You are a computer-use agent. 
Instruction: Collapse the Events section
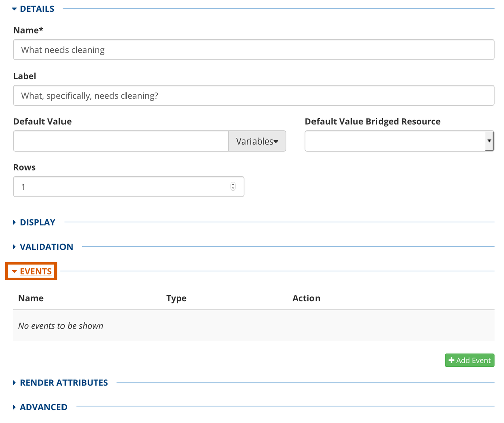35,272
